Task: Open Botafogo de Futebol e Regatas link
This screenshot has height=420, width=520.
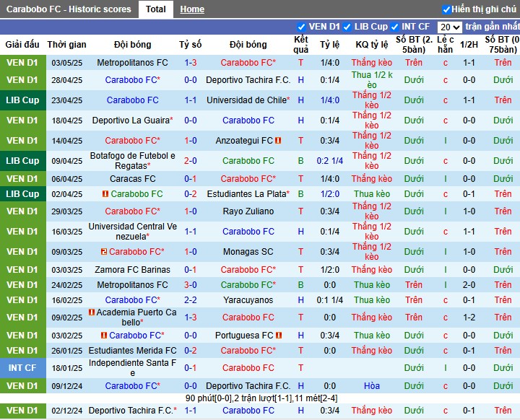Action: tap(132, 161)
